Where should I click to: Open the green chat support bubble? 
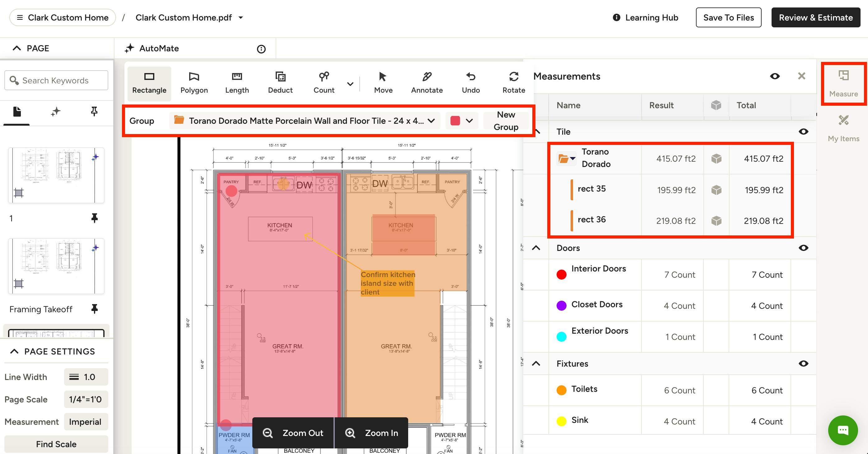click(x=843, y=430)
